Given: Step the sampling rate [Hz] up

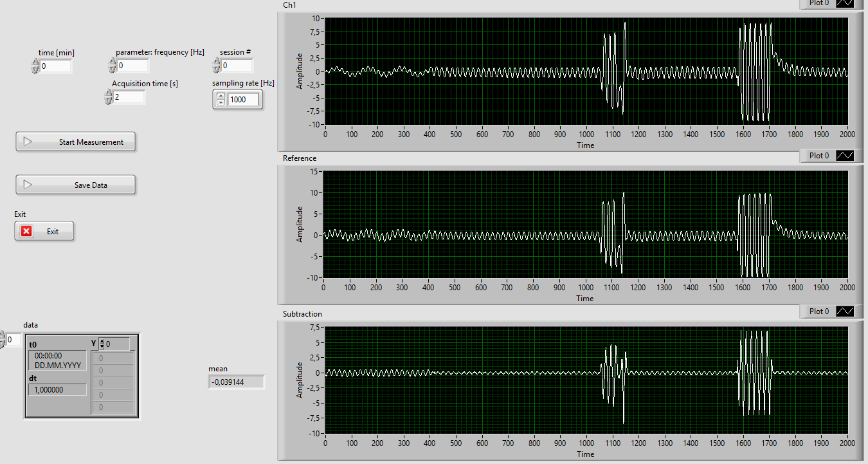Looking at the screenshot, I should click(x=221, y=97).
